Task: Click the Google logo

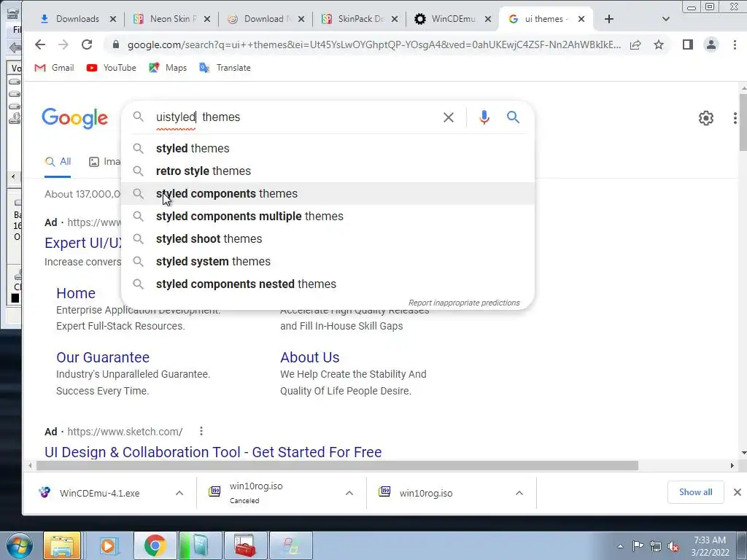Action: point(75,118)
